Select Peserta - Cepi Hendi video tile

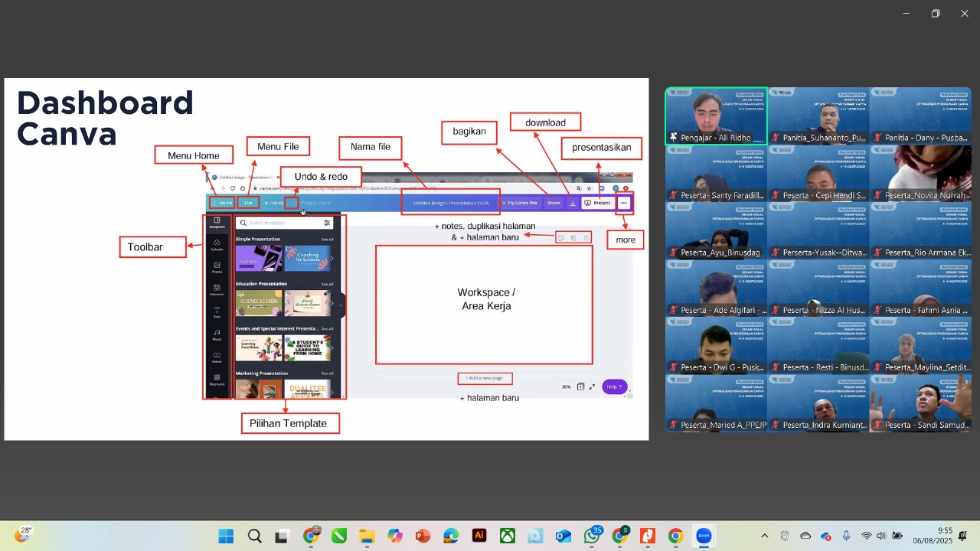pos(818,174)
